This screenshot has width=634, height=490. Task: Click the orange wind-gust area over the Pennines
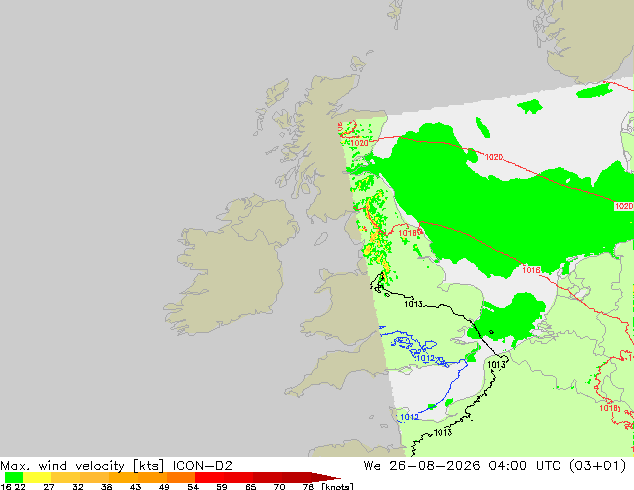376,237
